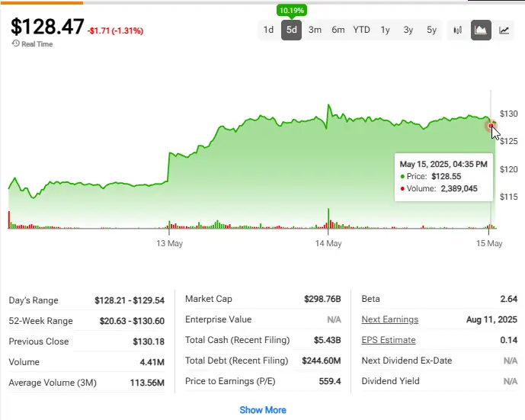This screenshot has height=420, width=525.
Task: Click the tall volume bar at 14 May
Action: 328,218
